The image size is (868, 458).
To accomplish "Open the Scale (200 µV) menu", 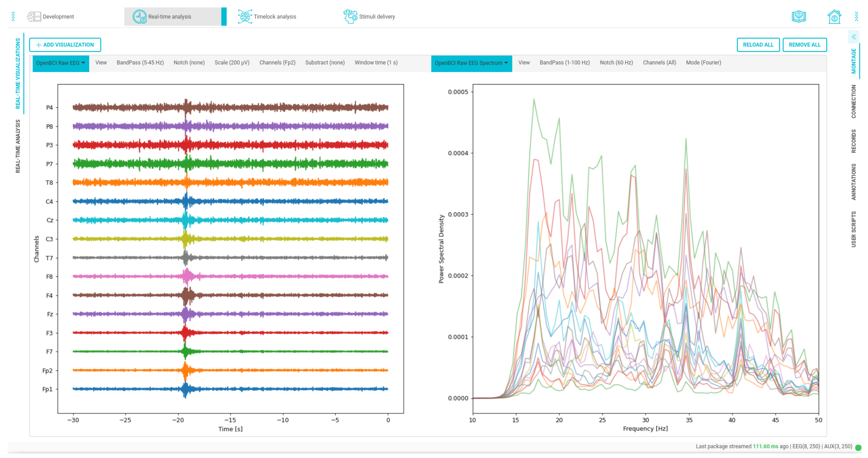I will 232,63.
